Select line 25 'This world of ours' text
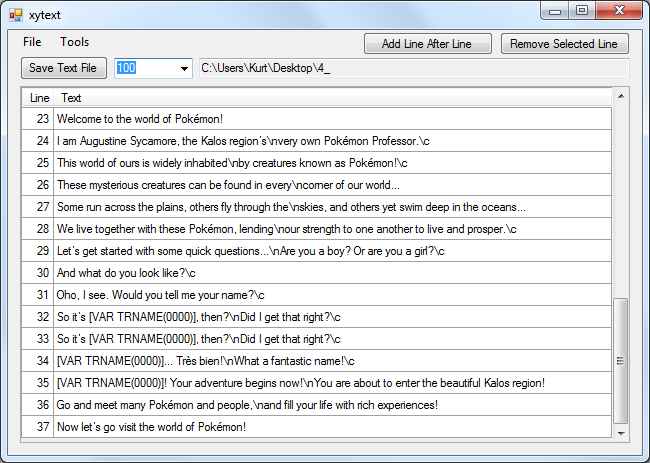 point(232,163)
